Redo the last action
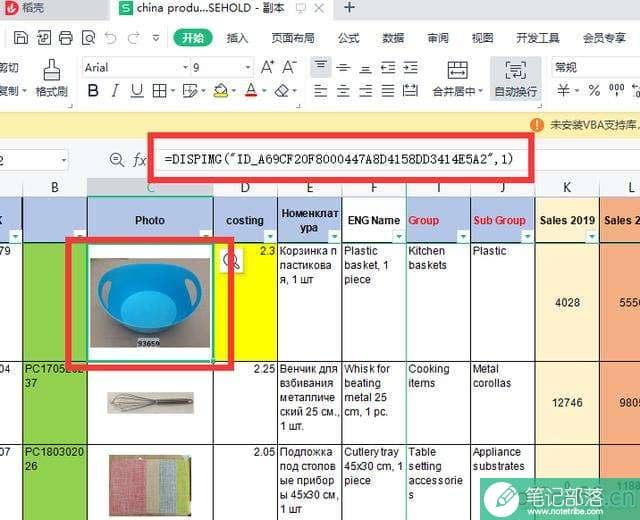Image resolution: width=640 pixels, height=520 pixels. [133, 38]
